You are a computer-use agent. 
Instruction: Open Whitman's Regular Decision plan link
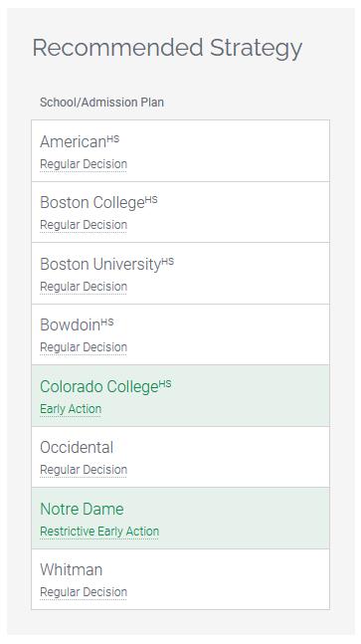pos(84,592)
